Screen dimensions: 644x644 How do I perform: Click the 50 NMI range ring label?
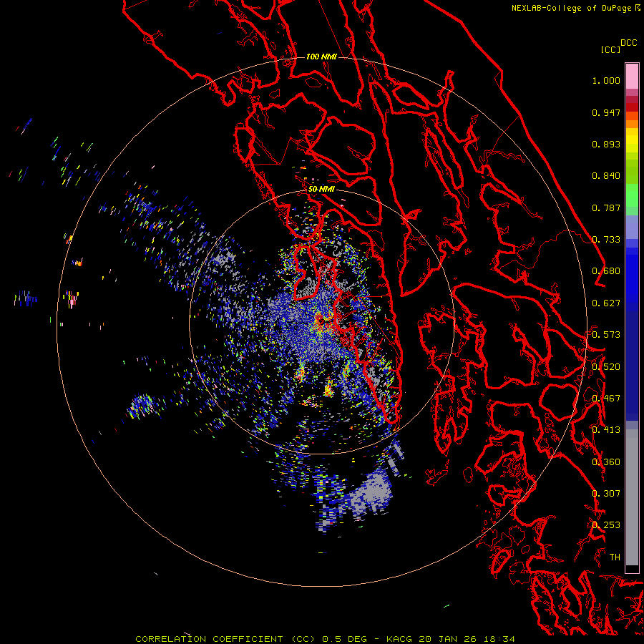[x=321, y=190]
